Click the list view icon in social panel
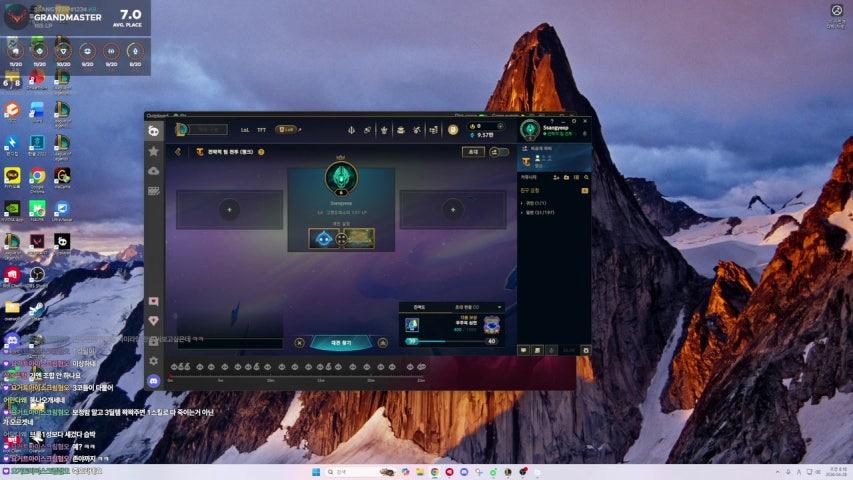 [x=576, y=177]
